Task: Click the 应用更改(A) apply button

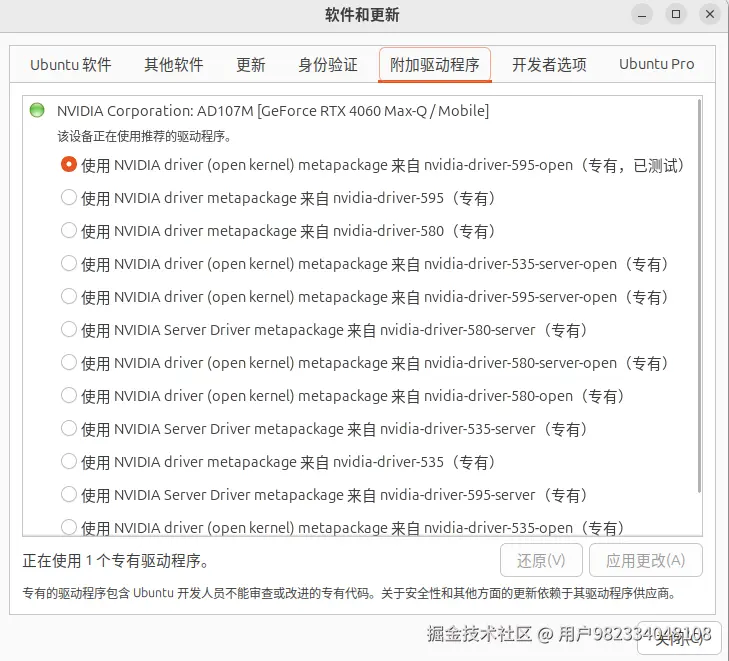Action: pyautogui.click(x=646, y=560)
